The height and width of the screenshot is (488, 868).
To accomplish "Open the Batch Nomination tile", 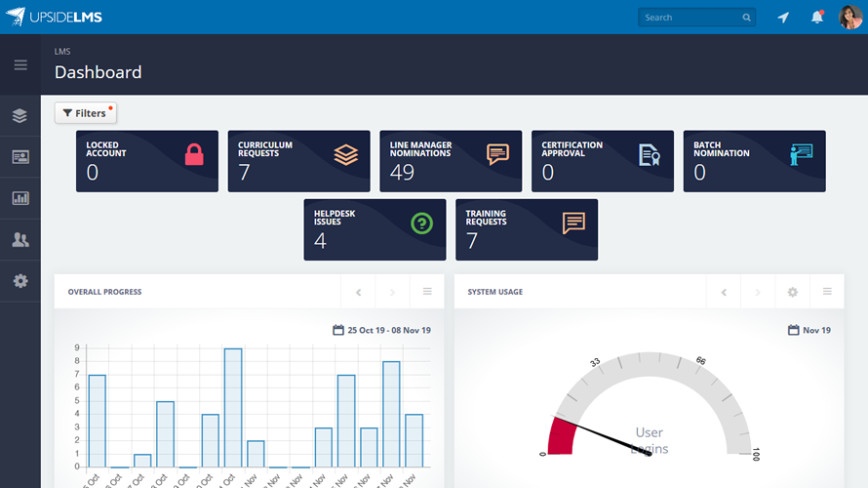I will [755, 161].
